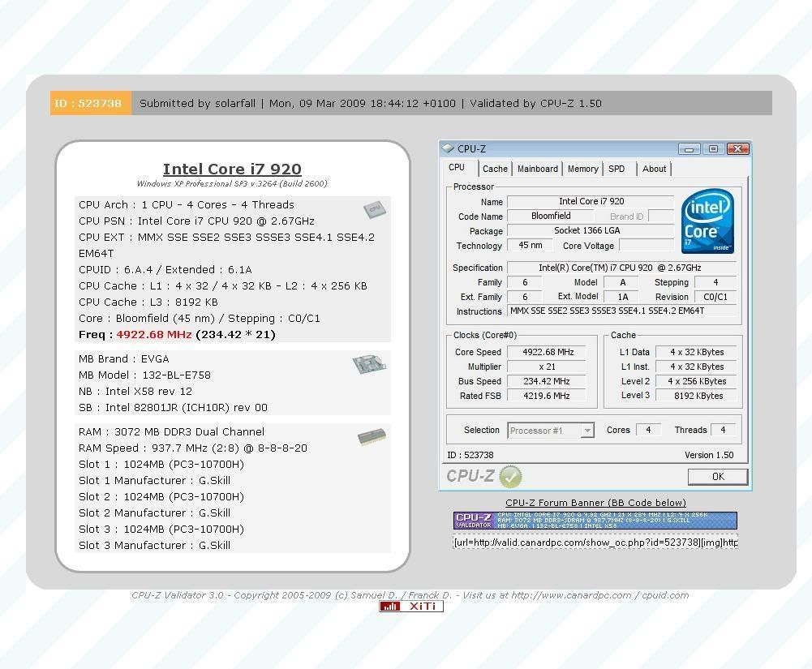This screenshot has height=669, width=812.
Task: Click the 'MB Brand : EVGA' line
Action: [124, 359]
